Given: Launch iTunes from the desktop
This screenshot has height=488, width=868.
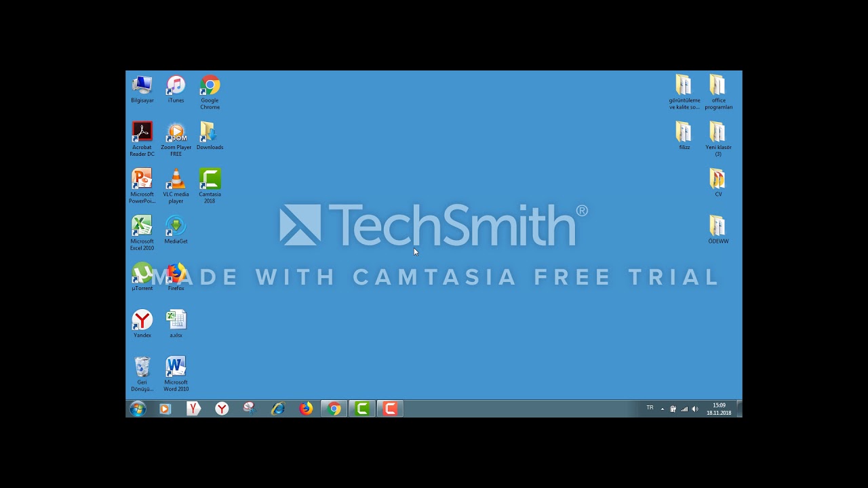Looking at the screenshot, I should (176, 89).
